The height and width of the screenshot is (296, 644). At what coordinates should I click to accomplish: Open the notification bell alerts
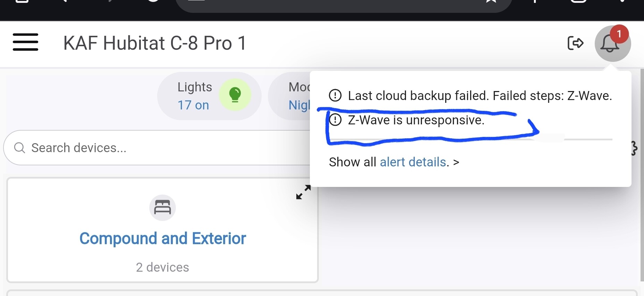[612, 44]
